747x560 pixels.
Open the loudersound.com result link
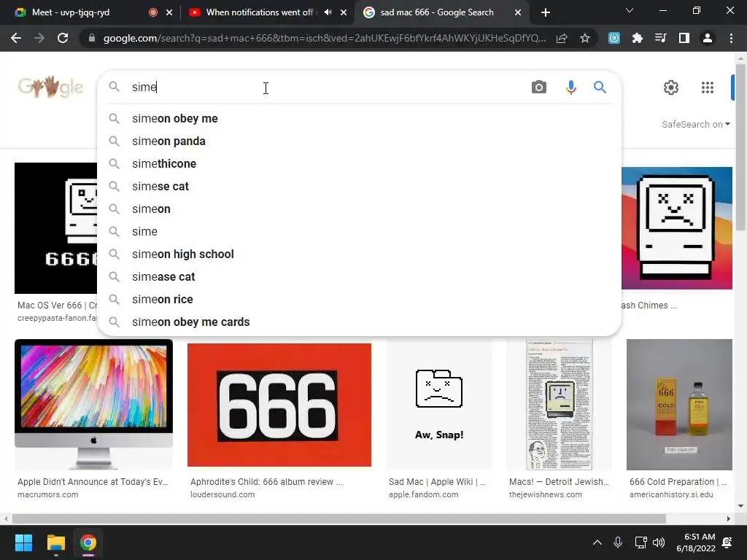[222, 495]
